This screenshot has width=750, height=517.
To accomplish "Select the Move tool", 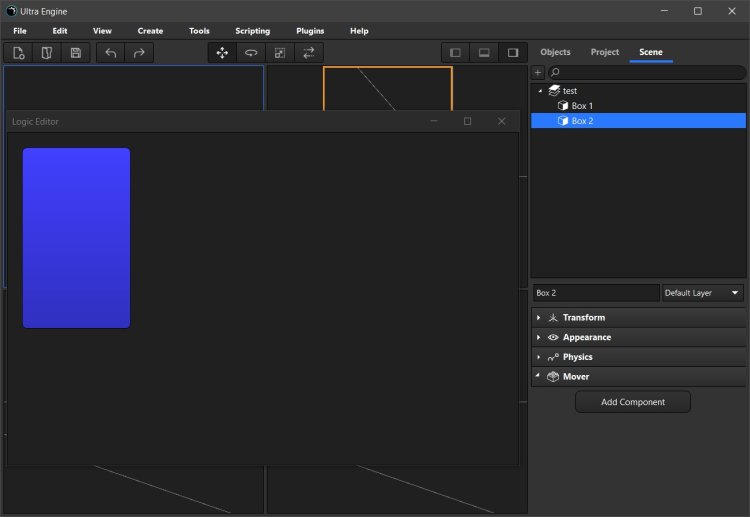I will coord(222,53).
